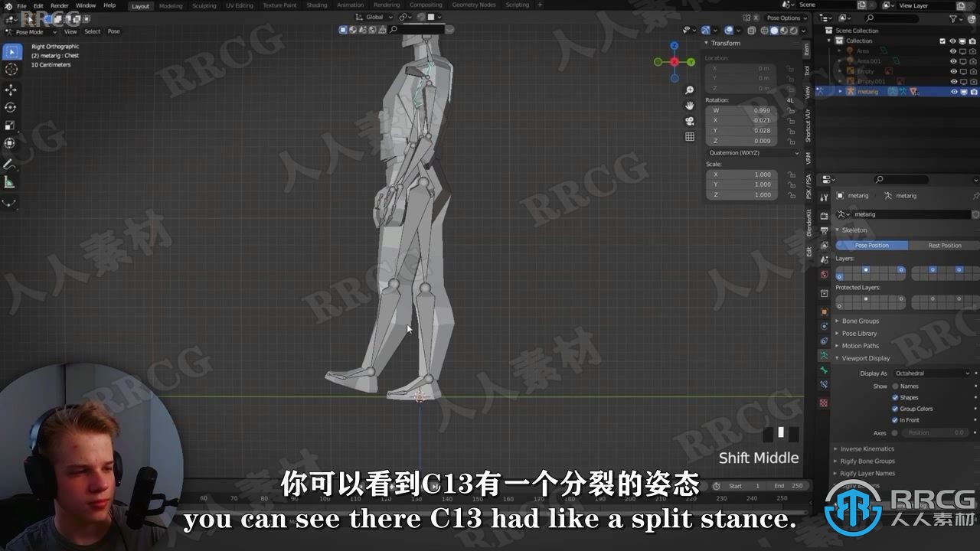Choose the Transform tool
980x551 pixels.
(11, 143)
